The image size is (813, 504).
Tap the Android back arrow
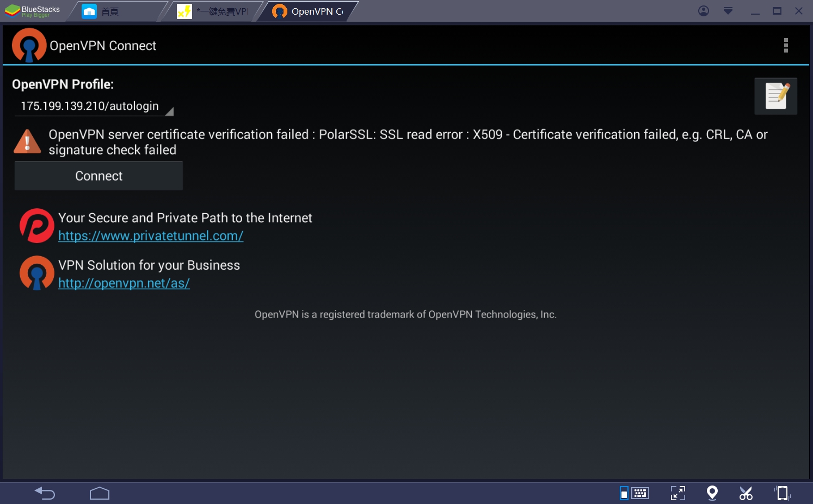[x=45, y=493]
